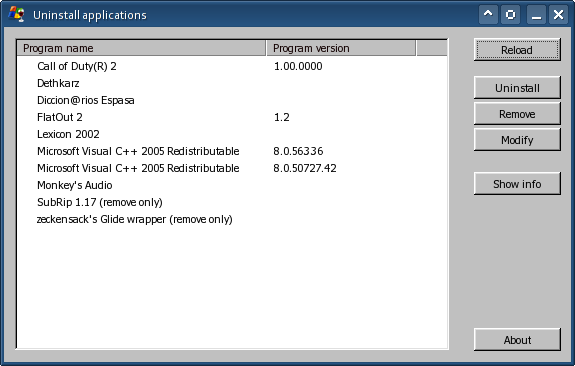Select Monkey's Audio program entry
Screen dimensions: 575x366
(232, 185)
